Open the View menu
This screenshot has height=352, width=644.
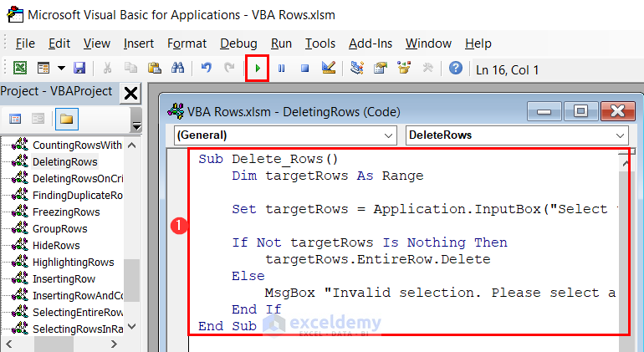97,43
